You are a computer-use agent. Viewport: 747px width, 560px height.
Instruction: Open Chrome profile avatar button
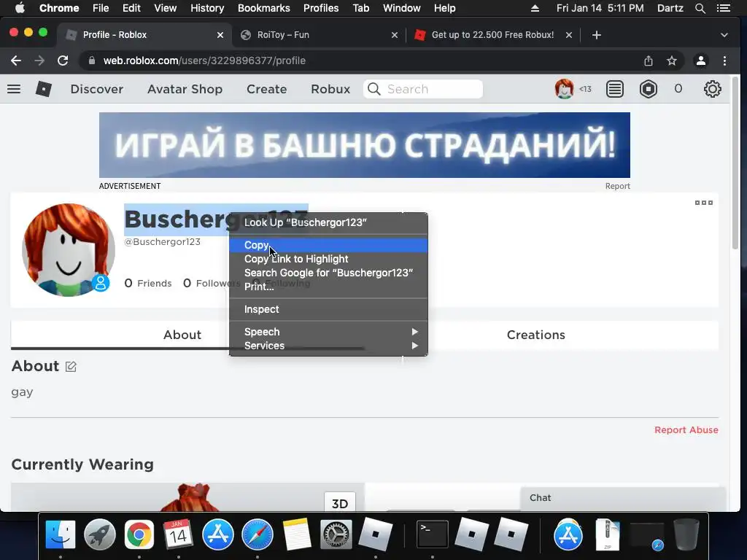click(x=701, y=61)
